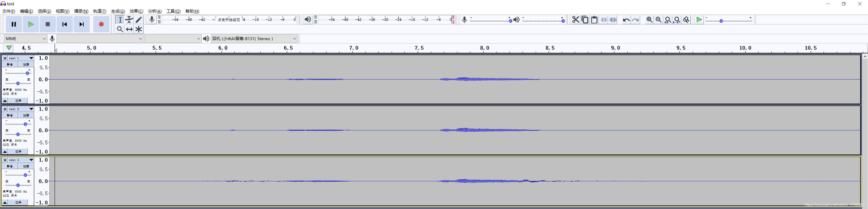This screenshot has height=209, width=868.
Task: Open the 编辑(E) menu
Action: (x=27, y=11)
